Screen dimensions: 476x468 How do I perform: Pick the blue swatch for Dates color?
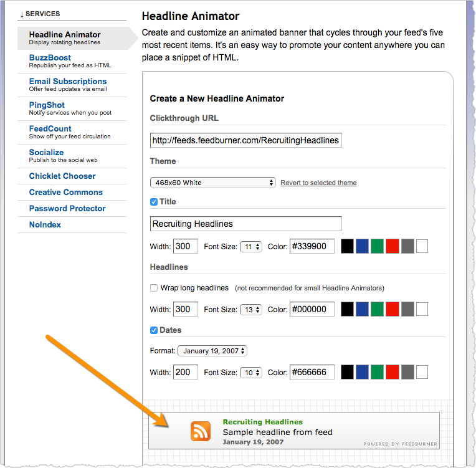click(x=362, y=372)
